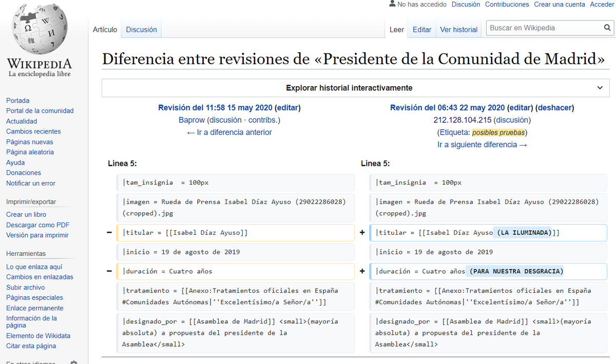Click the search magnifying glass icon
This screenshot has height=364, width=616.
[607, 28]
